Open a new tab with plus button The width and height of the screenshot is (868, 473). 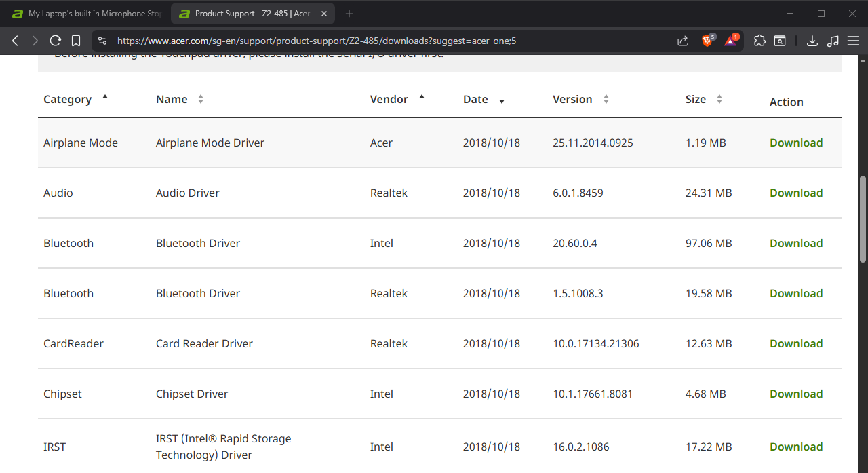click(349, 14)
